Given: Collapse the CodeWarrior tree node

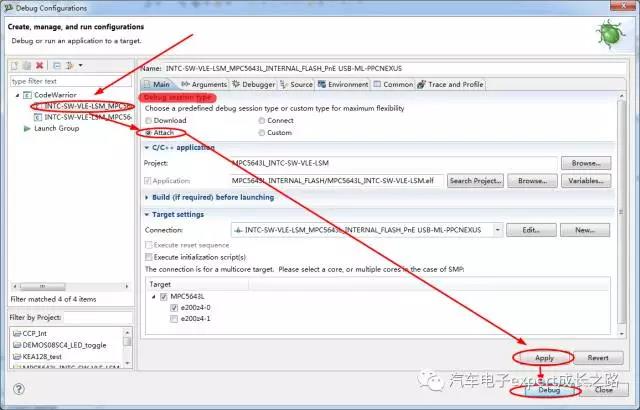Looking at the screenshot, I should [x=17, y=95].
